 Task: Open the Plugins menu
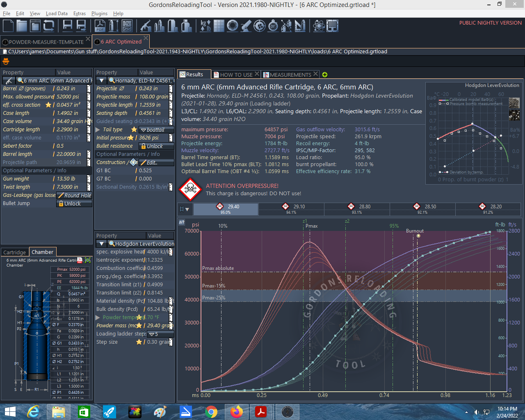point(99,14)
